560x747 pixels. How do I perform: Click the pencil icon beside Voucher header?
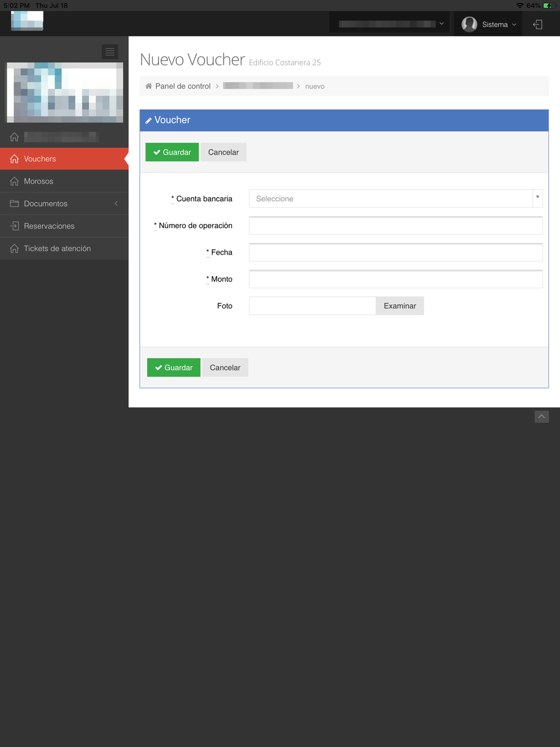tap(148, 120)
